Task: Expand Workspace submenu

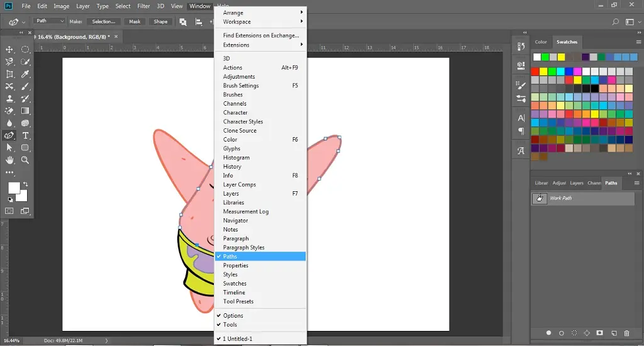Action: click(x=260, y=22)
